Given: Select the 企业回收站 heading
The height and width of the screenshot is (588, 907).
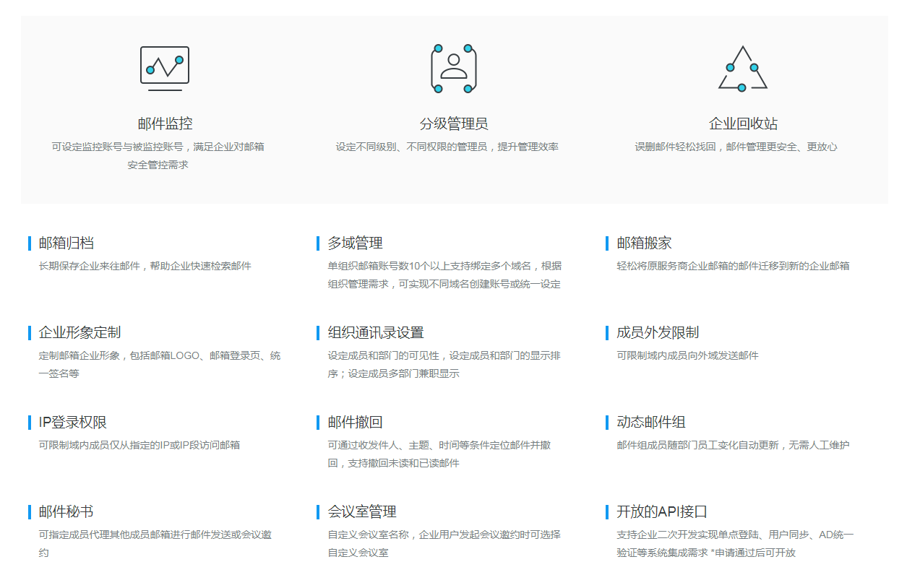Looking at the screenshot, I should coord(743,124).
